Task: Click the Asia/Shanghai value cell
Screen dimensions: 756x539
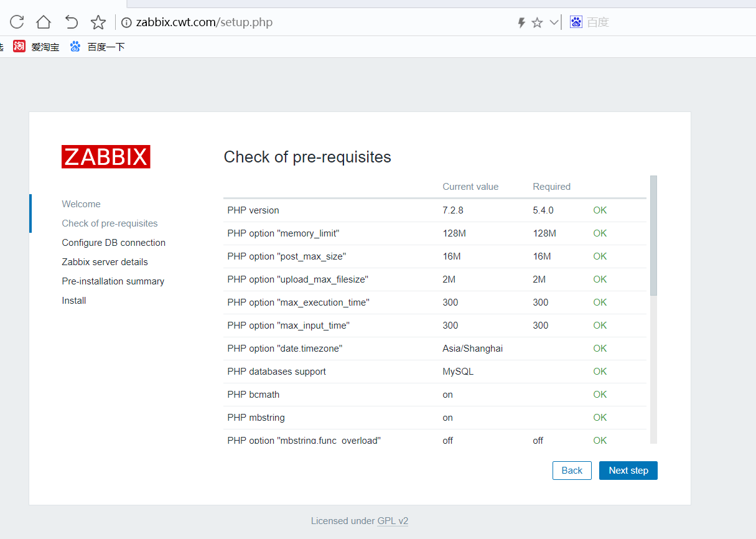Action: click(472, 349)
